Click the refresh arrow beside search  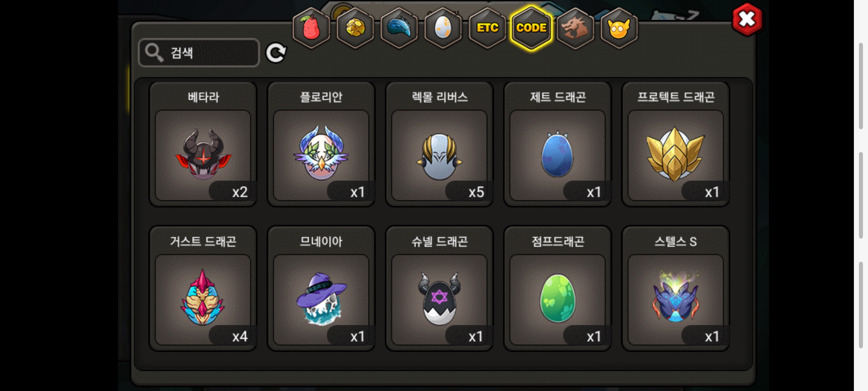tap(276, 53)
